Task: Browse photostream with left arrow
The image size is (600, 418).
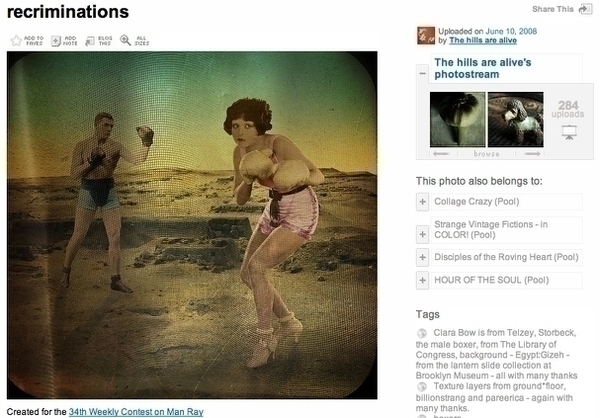Action: click(x=441, y=154)
